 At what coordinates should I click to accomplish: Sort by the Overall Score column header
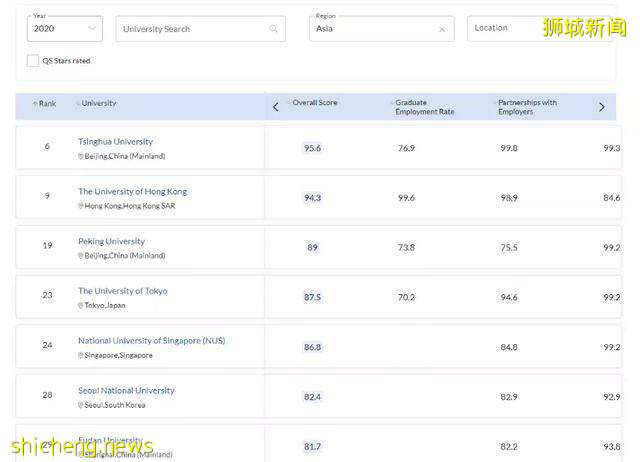(314, 103)
